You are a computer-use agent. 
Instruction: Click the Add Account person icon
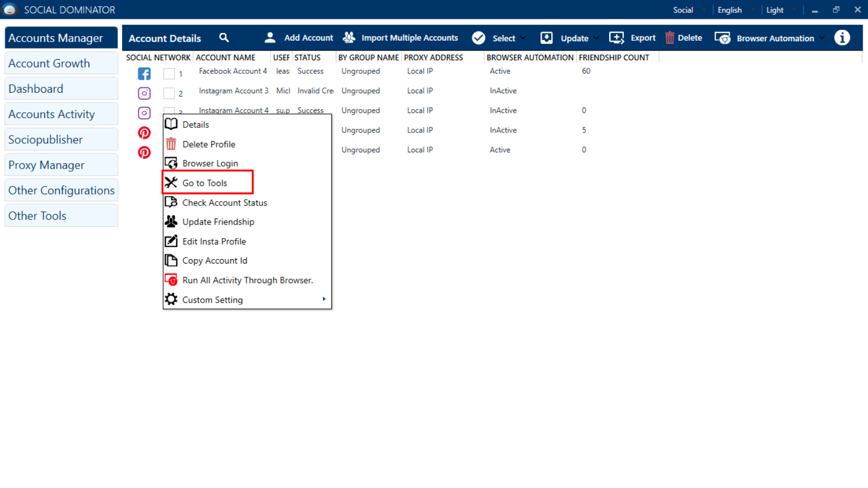tap(270, 37)
